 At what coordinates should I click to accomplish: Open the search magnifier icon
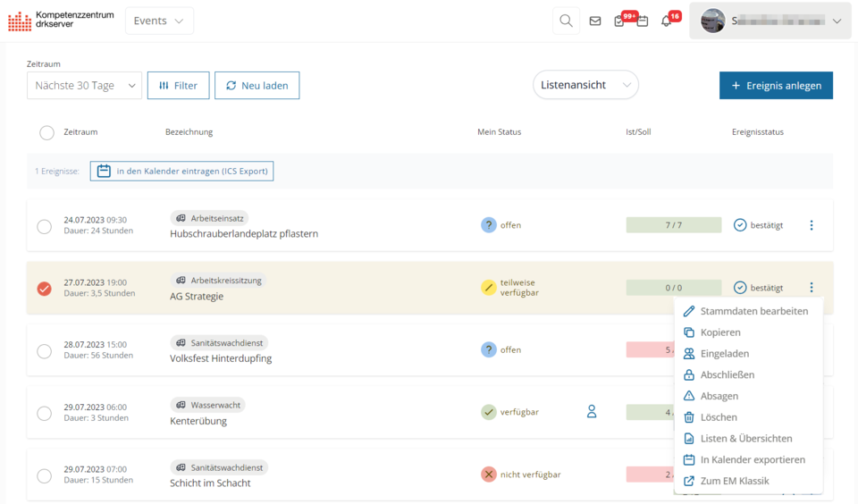pos(566,21)
